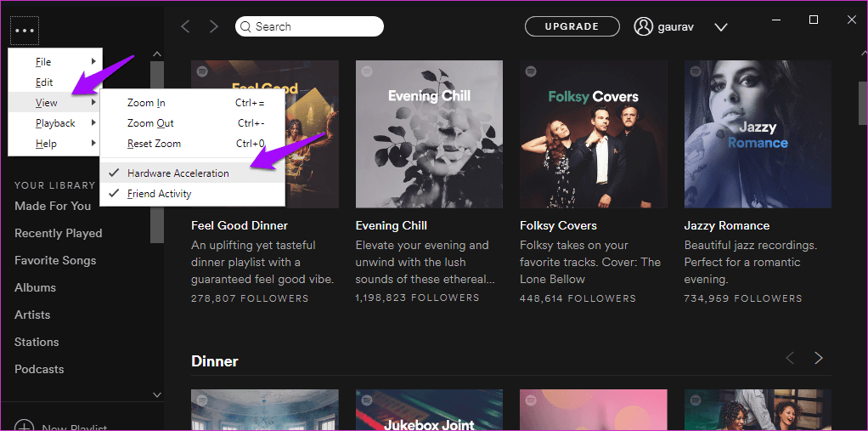Show previous Dinner playlists with left arrow
The height and width of the screenshot is (431, 868).
click(x=790, y=359)
